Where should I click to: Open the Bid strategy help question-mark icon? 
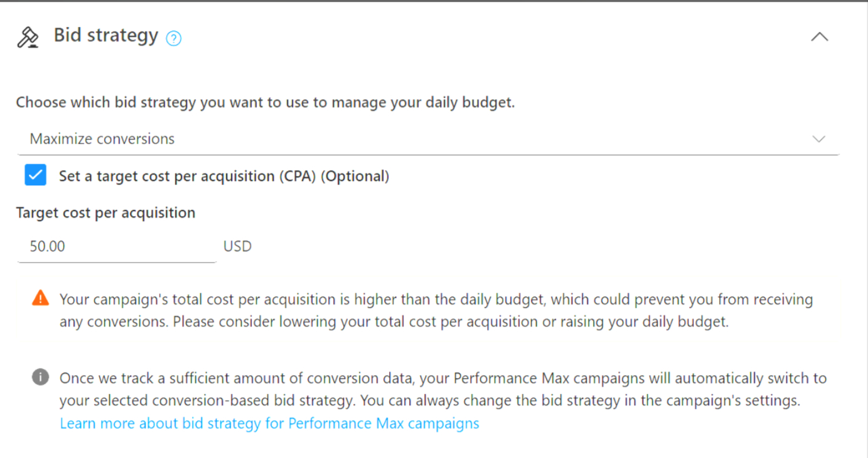(x=174, y=39)
